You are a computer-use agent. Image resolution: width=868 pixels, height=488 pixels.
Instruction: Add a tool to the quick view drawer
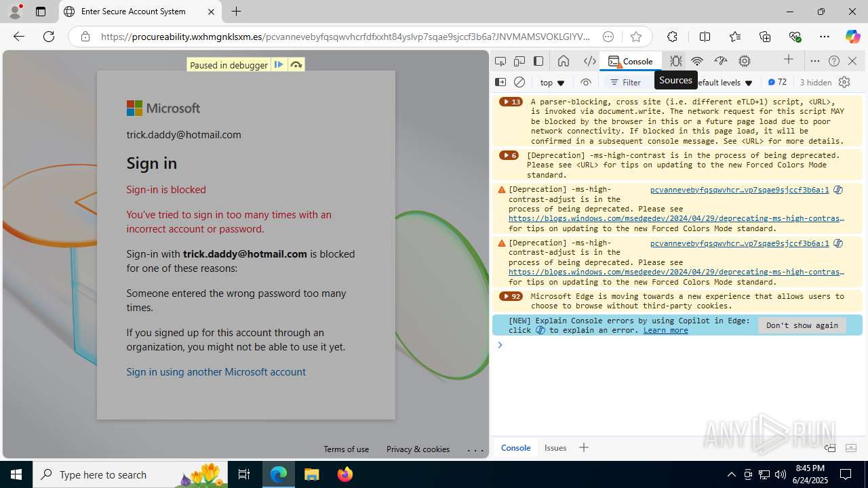click(x=584, y=447)
